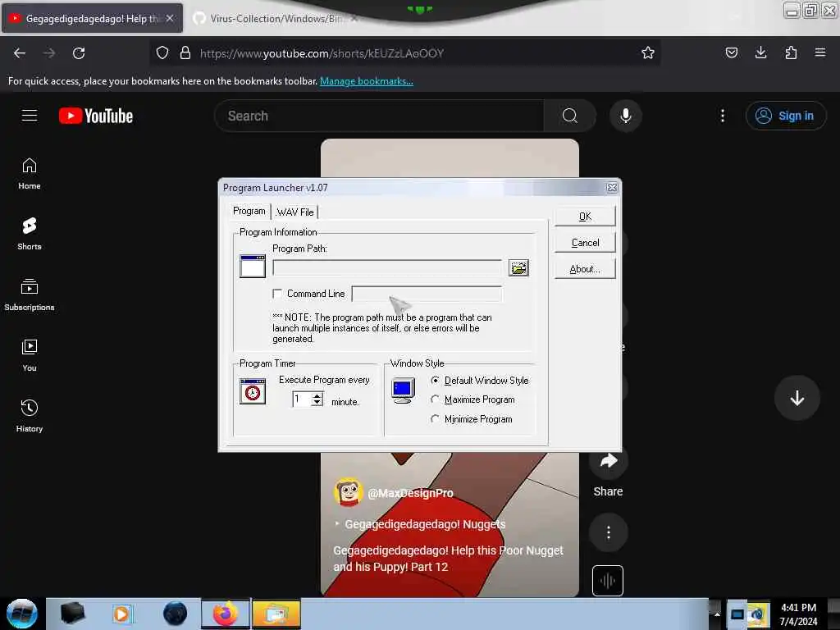Click the YouTube search magnifier button
Image resolution: width=840 pixels, height=630 pixels.
click(570, 116)
